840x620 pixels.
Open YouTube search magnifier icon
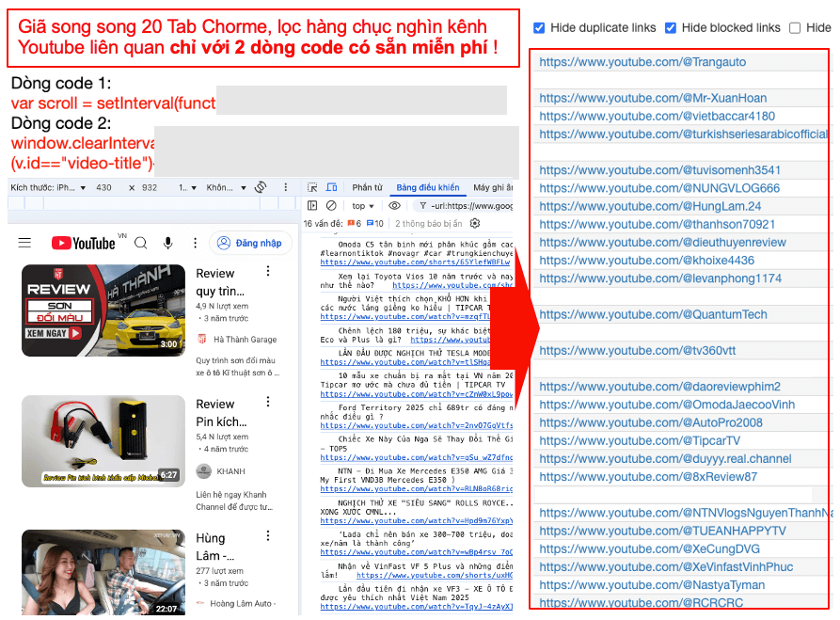coord(141,243)
